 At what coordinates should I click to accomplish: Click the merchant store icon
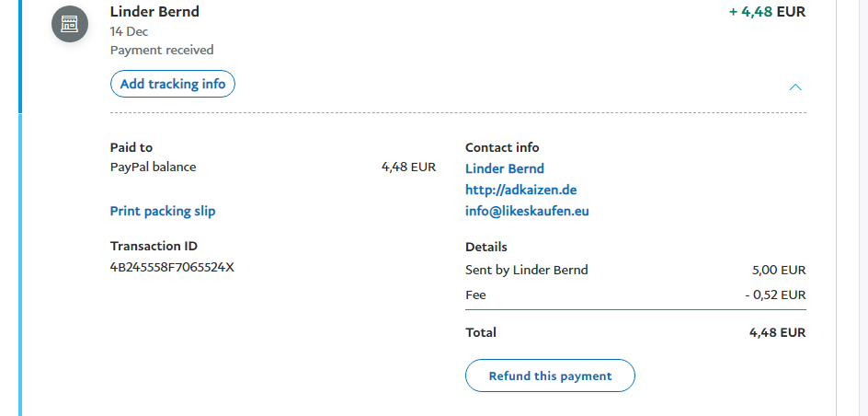pyautogui.click(x=70, y=24)
